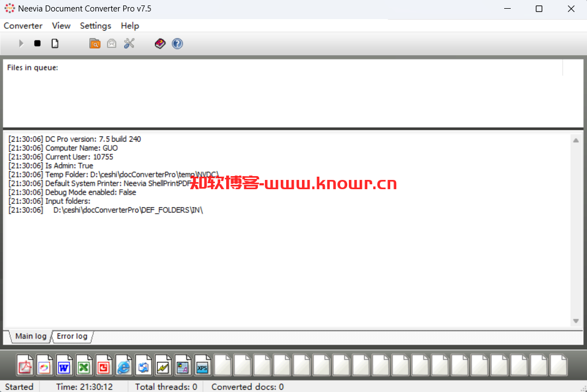Click the 'Current User: 10755' log line
Image resolution: width=587 pixels, height=392 pixels.
60,157
